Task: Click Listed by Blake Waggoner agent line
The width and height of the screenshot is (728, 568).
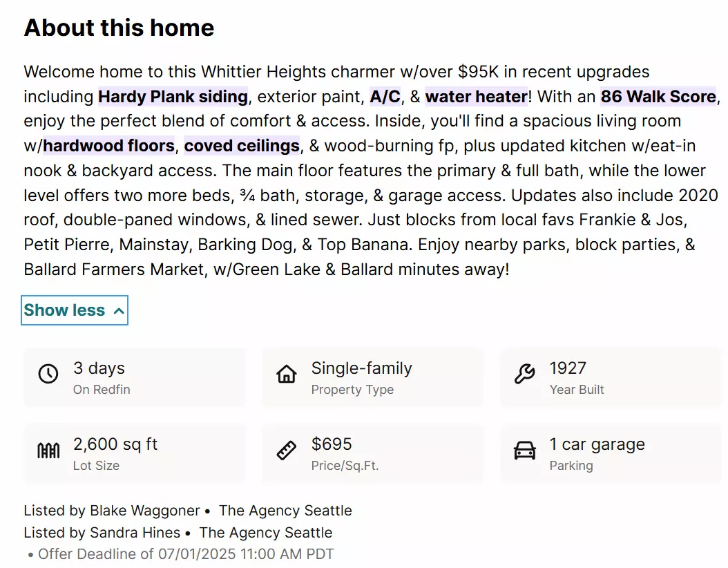Action: [188, 511]
